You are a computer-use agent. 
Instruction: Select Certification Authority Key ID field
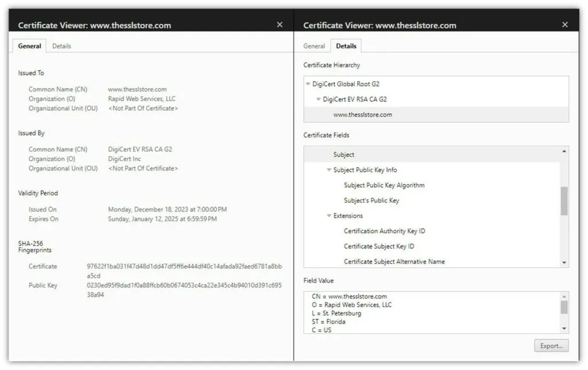pos(384,231)
